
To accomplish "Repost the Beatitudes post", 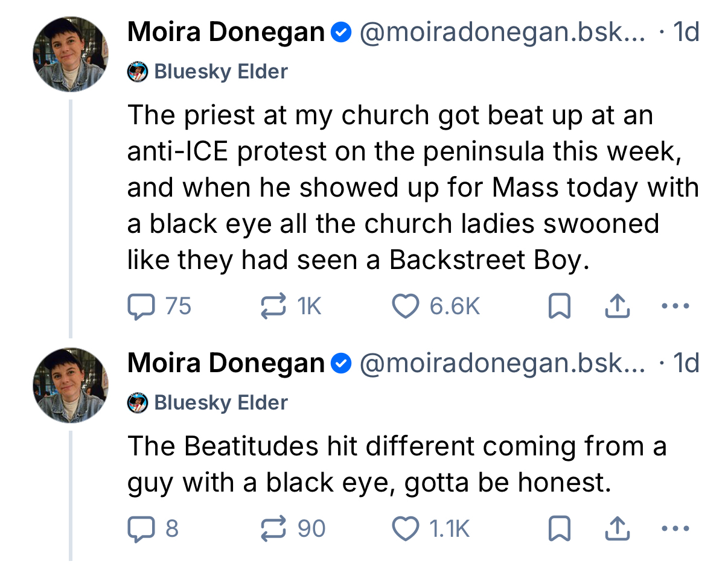I will coord(273,529).
